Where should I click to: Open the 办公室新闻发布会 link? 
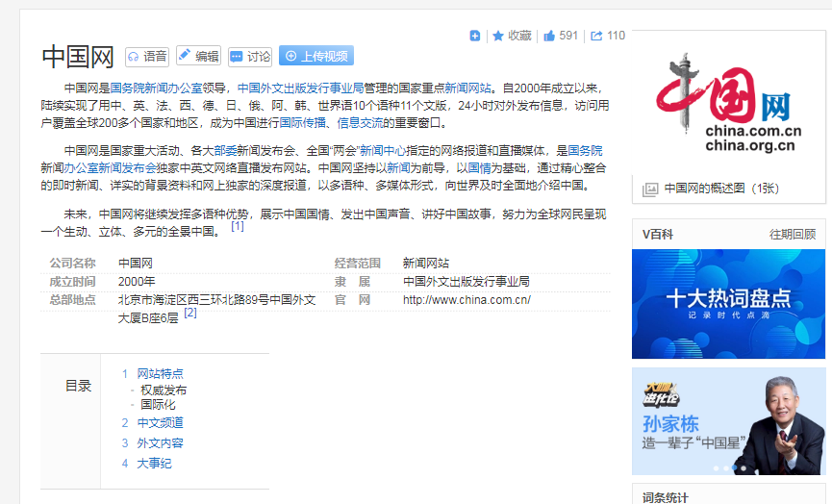(111, 168)
